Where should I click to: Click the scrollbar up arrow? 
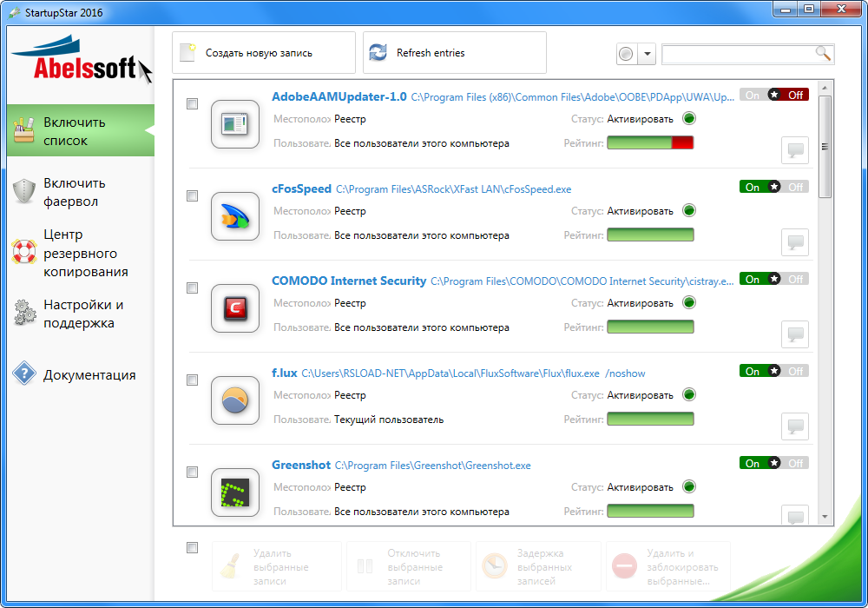[825, 88]
